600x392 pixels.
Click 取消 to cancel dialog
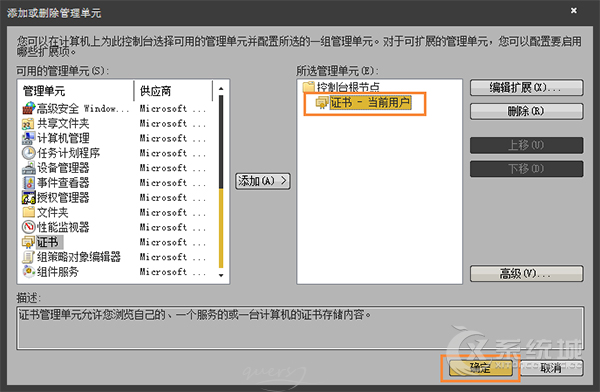coord(551,368)
